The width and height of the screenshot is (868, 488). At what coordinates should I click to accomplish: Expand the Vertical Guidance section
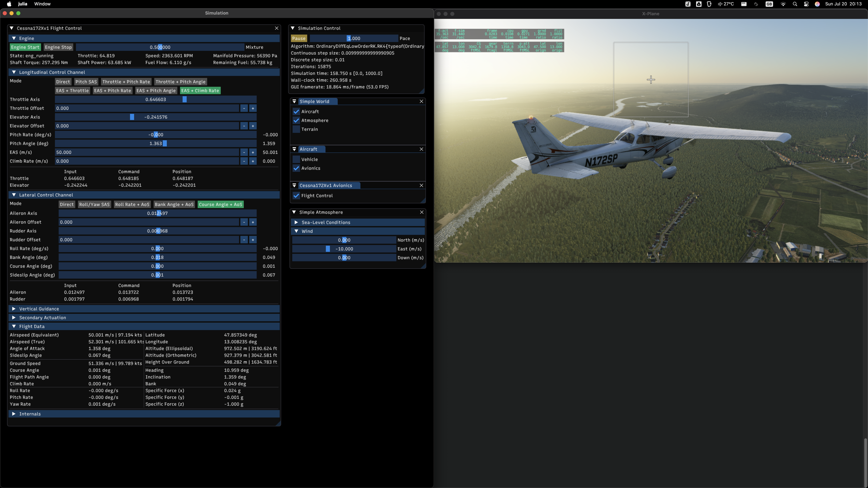[x=14, y=309]
